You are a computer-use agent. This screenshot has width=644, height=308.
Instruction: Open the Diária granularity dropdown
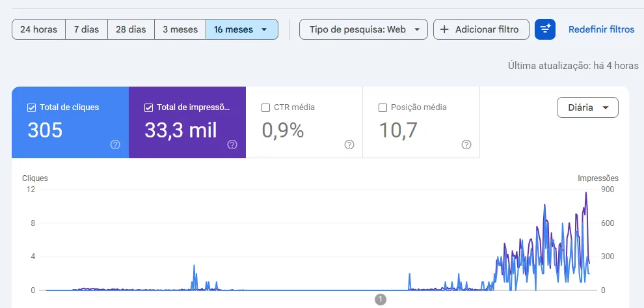(587, 107)
